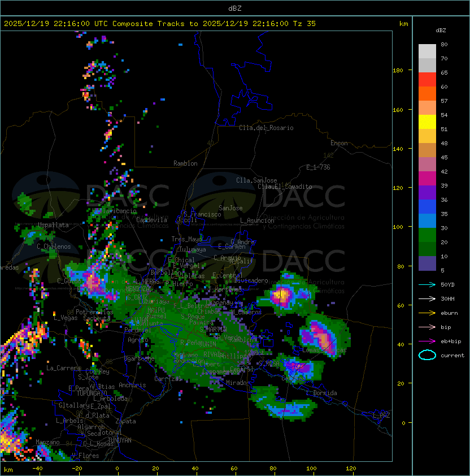470x476 pixels.
Task: Click the 'dBZ' title in top bar
Action: (235, 8)
